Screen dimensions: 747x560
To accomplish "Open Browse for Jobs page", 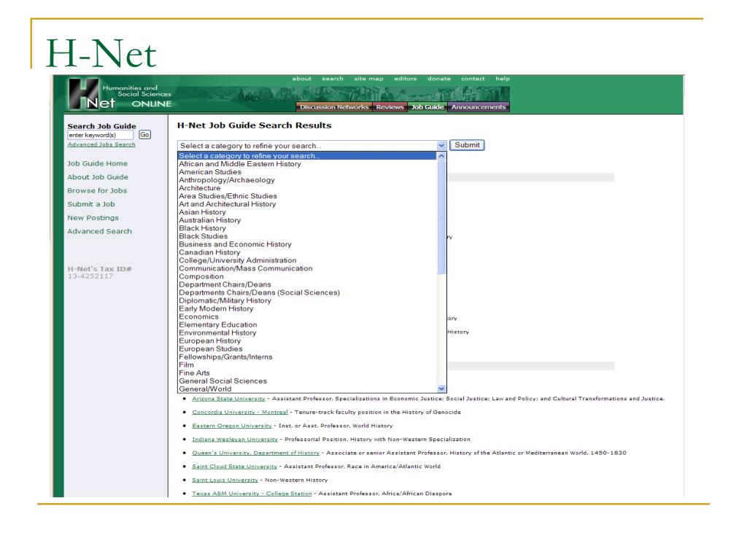I will [97, 190].
